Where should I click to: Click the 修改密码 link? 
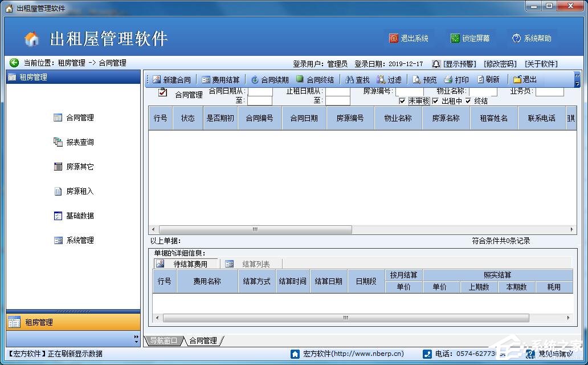point(500,64)
